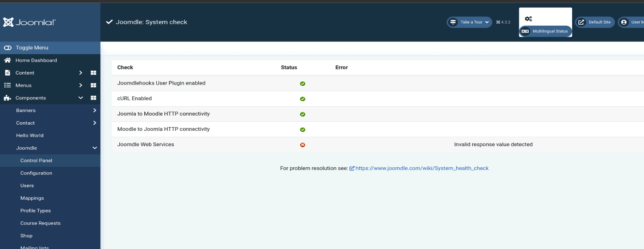Click the gears icon in header
The image size is (644, 249).
pyautogui.click(x=528, y=19)
